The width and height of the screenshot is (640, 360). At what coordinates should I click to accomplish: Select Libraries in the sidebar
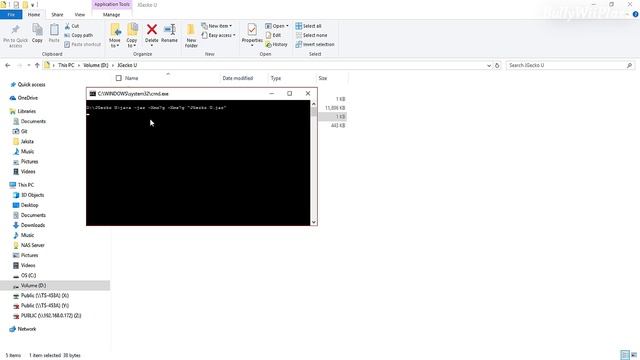pyautogui.click(x=27, y=111)
